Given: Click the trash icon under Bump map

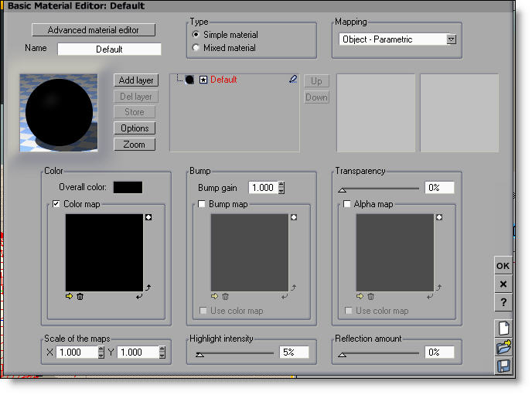Looking at the screenshot, I should [225, 296].
